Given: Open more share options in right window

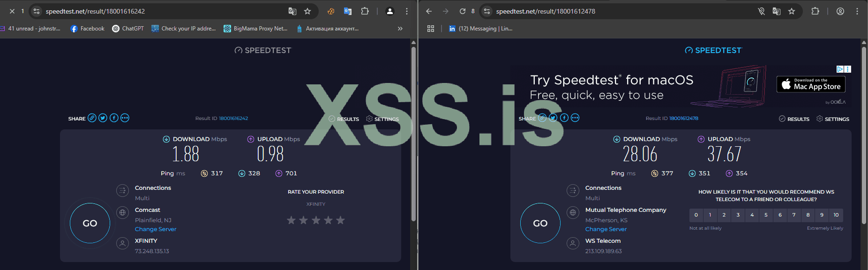Looking at the screenshot, I should point(575,118).
